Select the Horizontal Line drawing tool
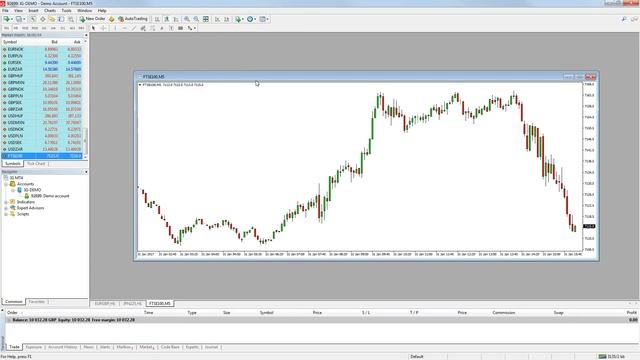The width and height of the screenshot is (640, 360). [124, 28]
